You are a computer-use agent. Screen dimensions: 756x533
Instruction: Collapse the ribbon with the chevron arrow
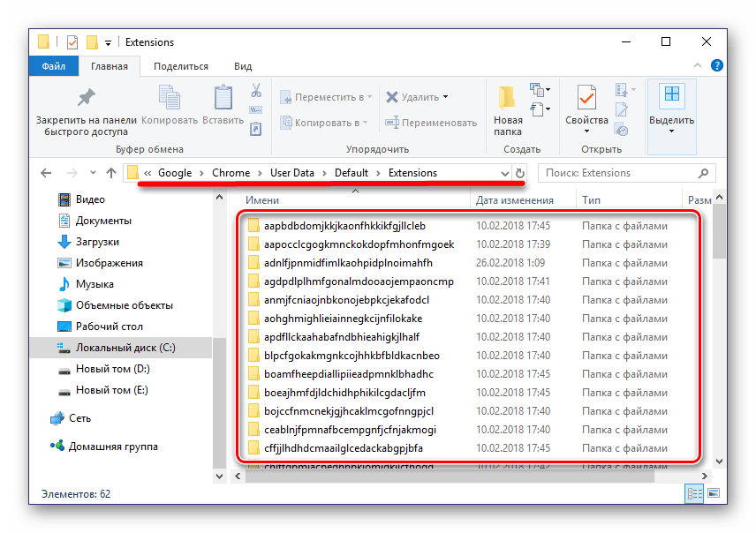click(697, 65)
